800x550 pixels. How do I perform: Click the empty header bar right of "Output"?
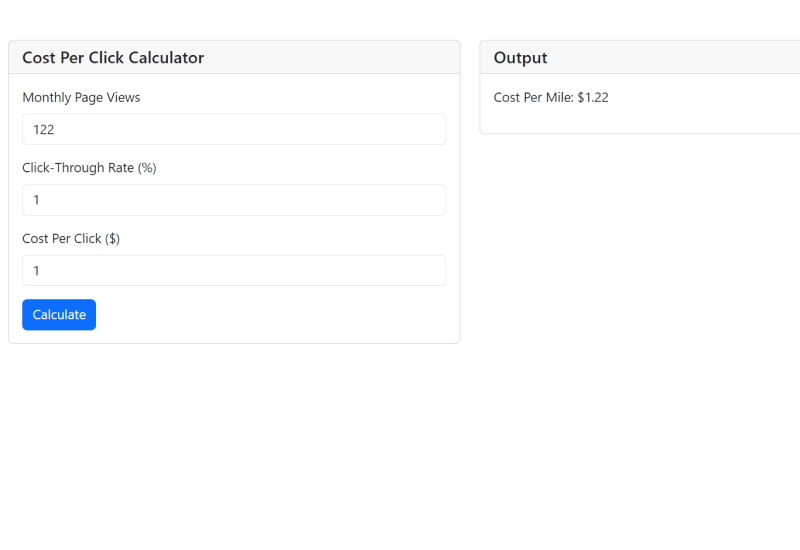pos(680,58)
